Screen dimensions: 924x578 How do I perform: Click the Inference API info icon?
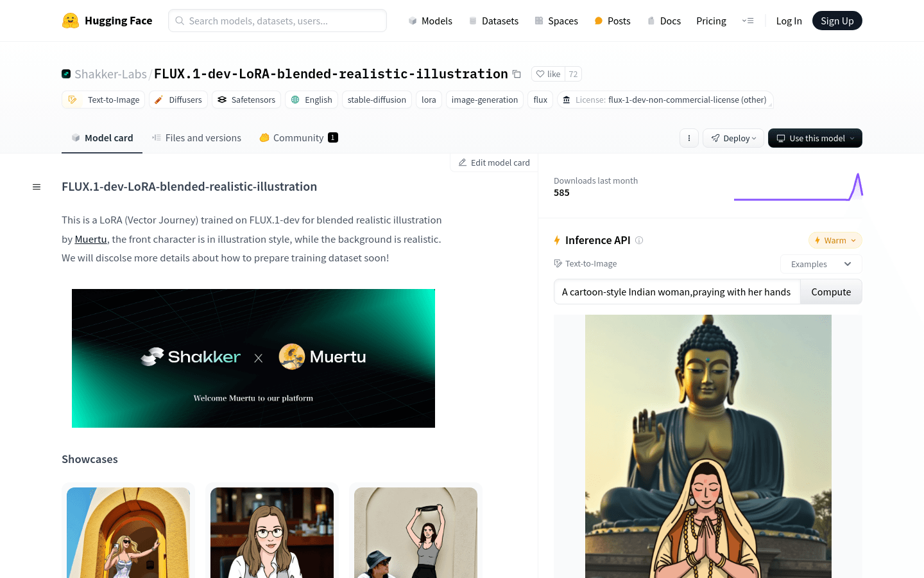(x=639, y=240)
